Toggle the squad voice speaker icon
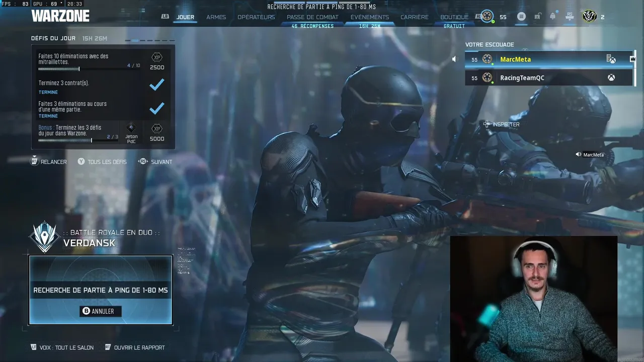The width and height of the screenshot is (644, 362). (x=454, y=59)
